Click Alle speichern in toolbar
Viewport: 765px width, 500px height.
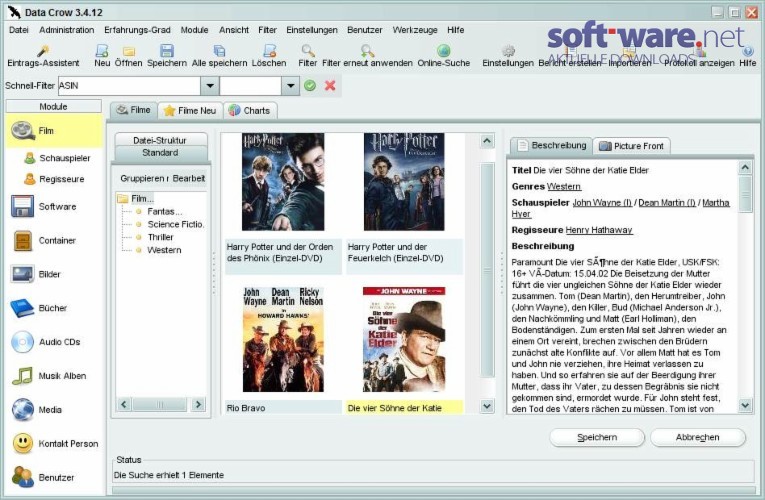pos(220,56)
